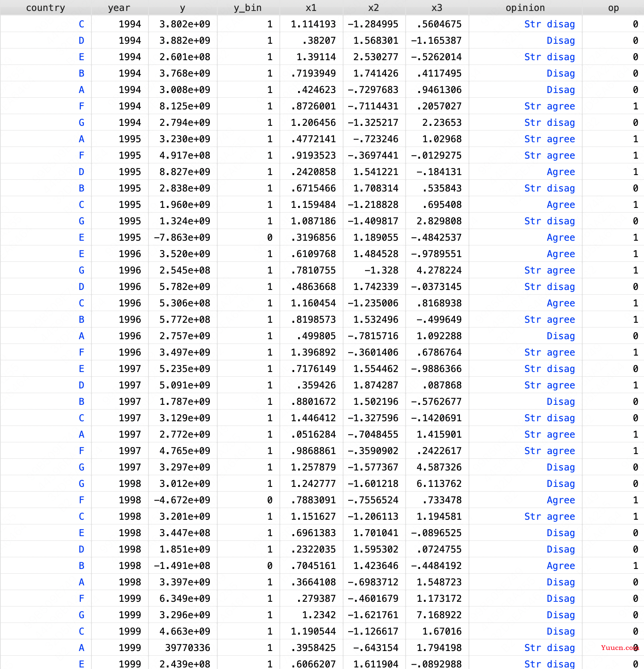The height and width of the screenshot is (669, 644).
Task: Select y value 1.851e+09
Action: 185,549
